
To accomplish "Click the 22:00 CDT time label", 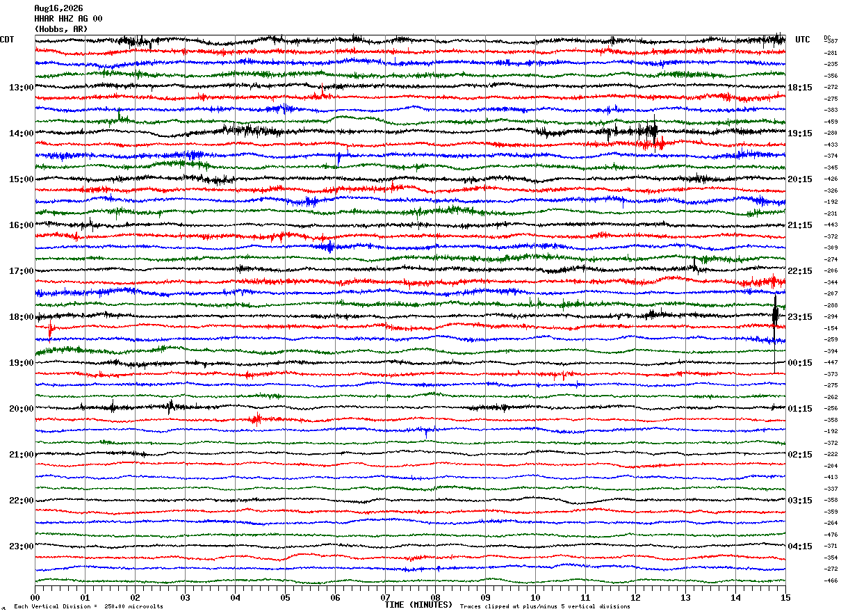I will [x=22, y=501].
